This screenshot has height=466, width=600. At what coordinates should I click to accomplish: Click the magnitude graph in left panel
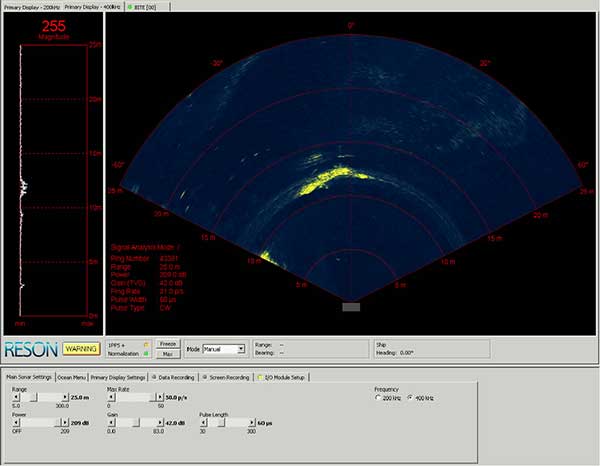coord(52,180)
